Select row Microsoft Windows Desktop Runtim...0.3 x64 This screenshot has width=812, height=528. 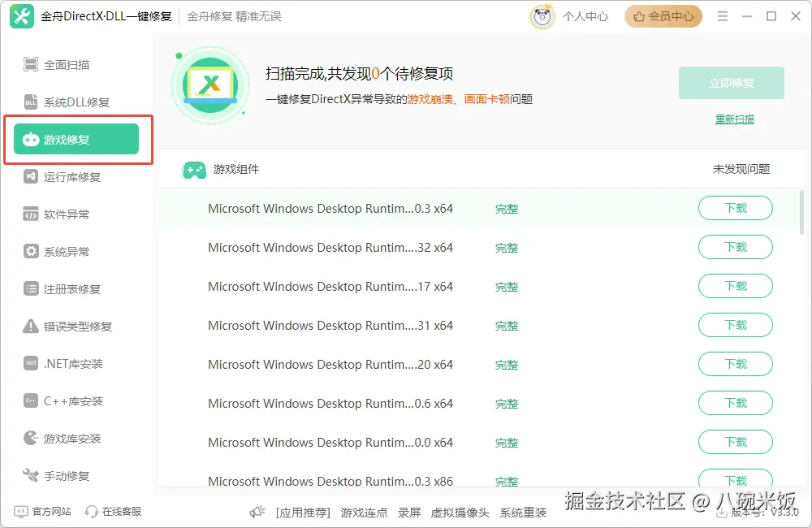point(479,208)
